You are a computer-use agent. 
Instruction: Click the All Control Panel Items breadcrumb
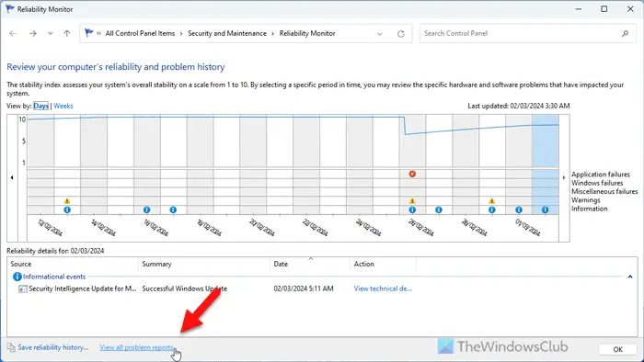[x=140, y=33]
